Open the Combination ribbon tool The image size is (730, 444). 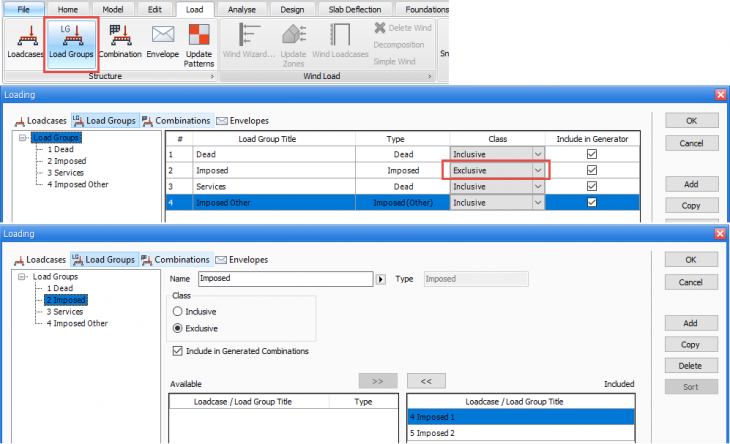tap(120, 43)
